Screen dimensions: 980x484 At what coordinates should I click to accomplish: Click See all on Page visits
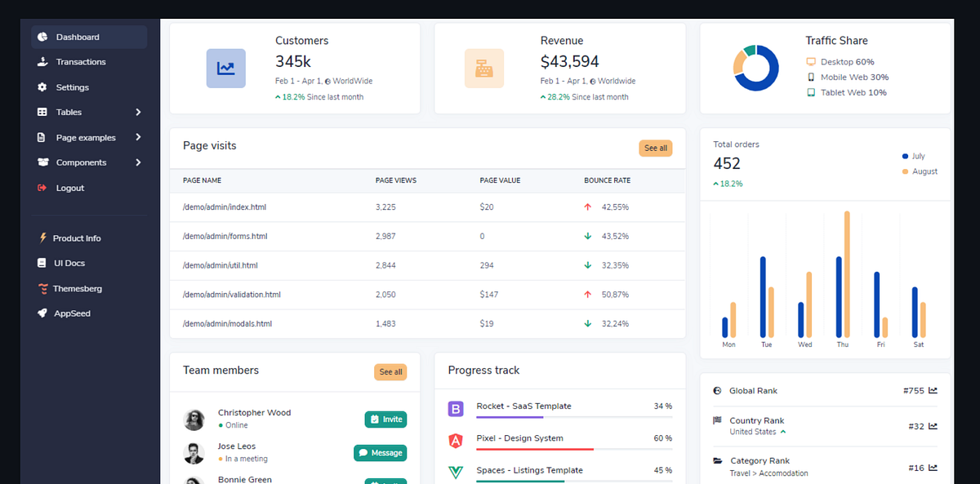click(x=655, y=148)
